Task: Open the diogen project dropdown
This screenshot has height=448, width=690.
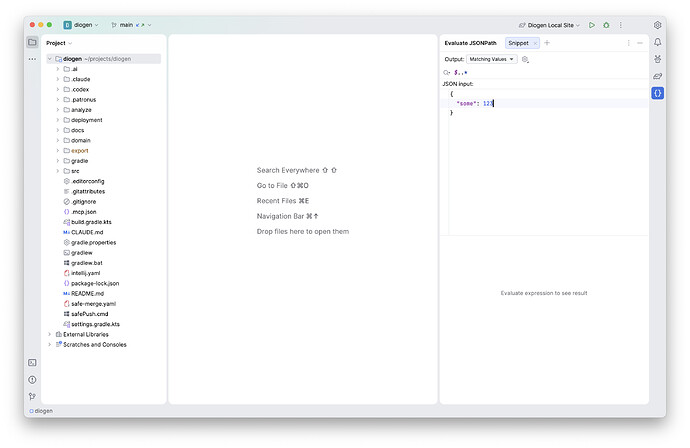Action: [x=81, y=25]
